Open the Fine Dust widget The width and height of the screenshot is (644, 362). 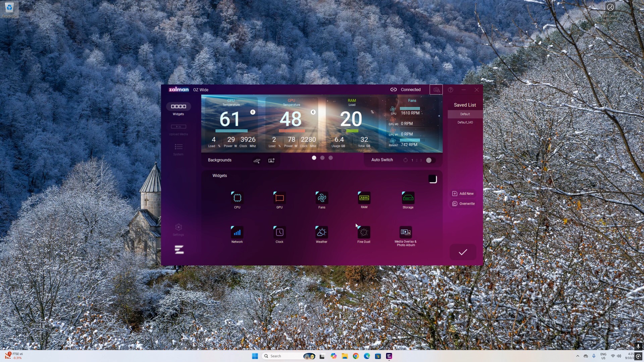[x=364, y=233]
